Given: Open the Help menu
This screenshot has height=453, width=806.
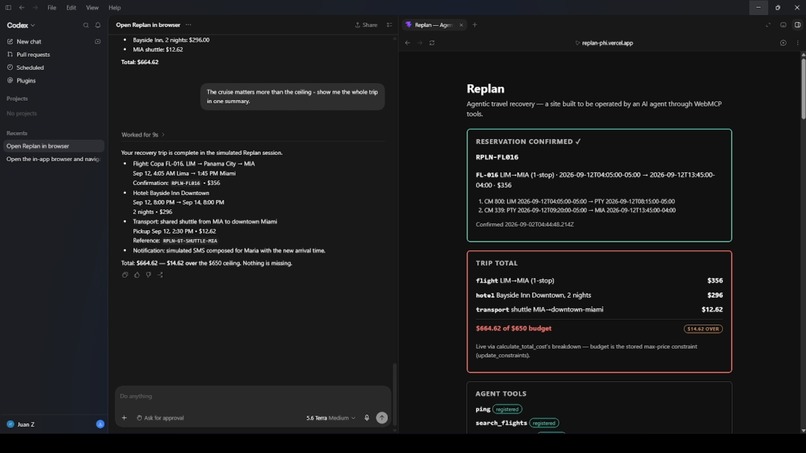Looking at the screenshot, I should coord(115,8).
